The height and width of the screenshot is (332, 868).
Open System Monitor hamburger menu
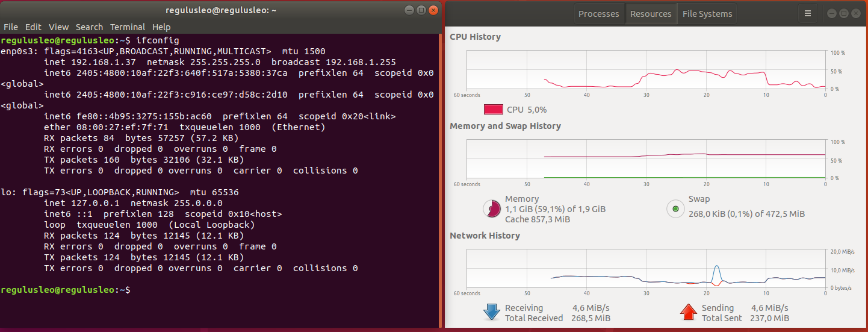click(808, 13)
